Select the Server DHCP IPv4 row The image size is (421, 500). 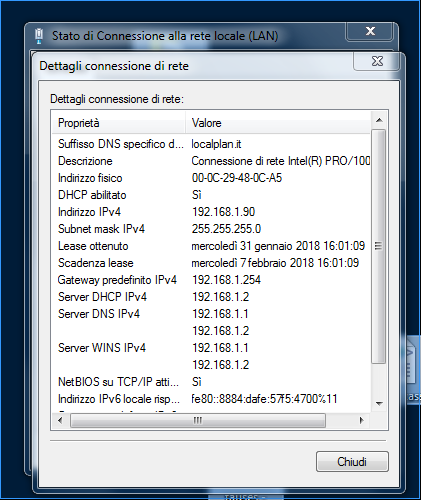click(x=211, y=297)
